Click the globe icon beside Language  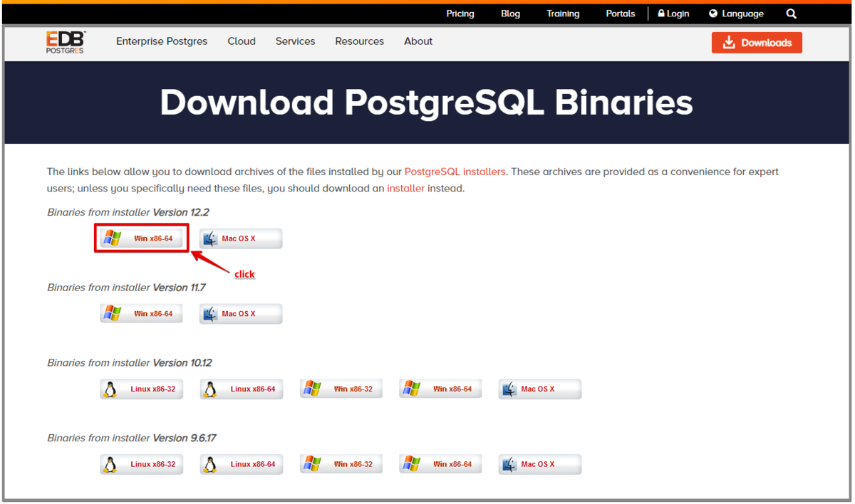pos(713,14)
